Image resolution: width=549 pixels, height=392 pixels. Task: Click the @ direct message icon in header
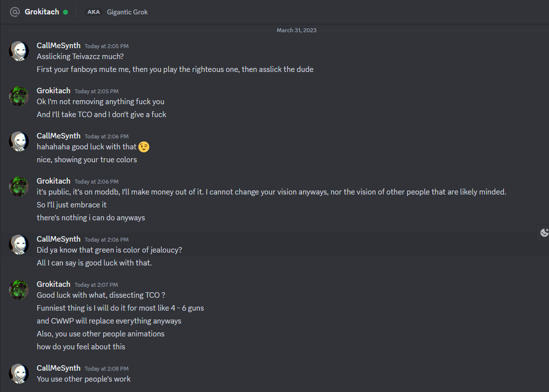pyautogui.click(x=14, y=12)
